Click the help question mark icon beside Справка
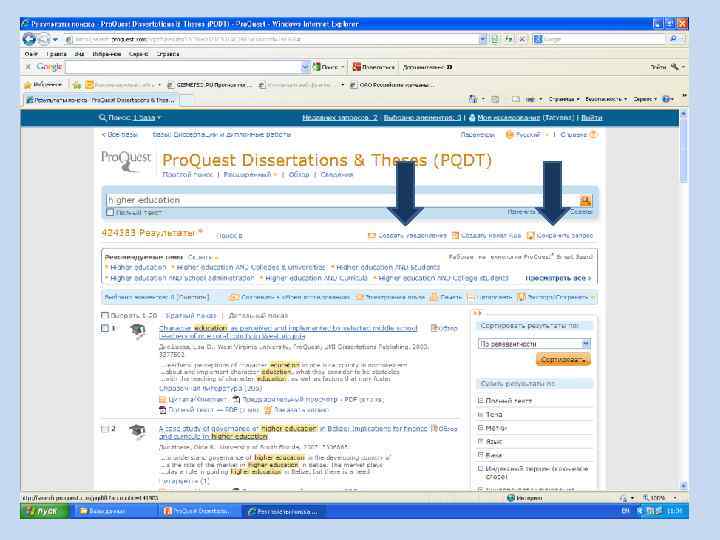 click(593, 135)
